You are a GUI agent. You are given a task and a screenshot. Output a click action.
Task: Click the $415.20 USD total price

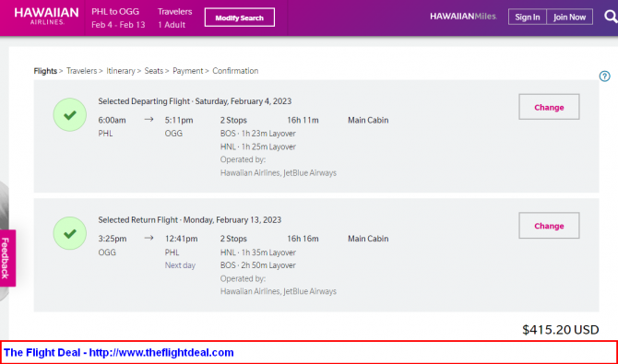point(561,329)
